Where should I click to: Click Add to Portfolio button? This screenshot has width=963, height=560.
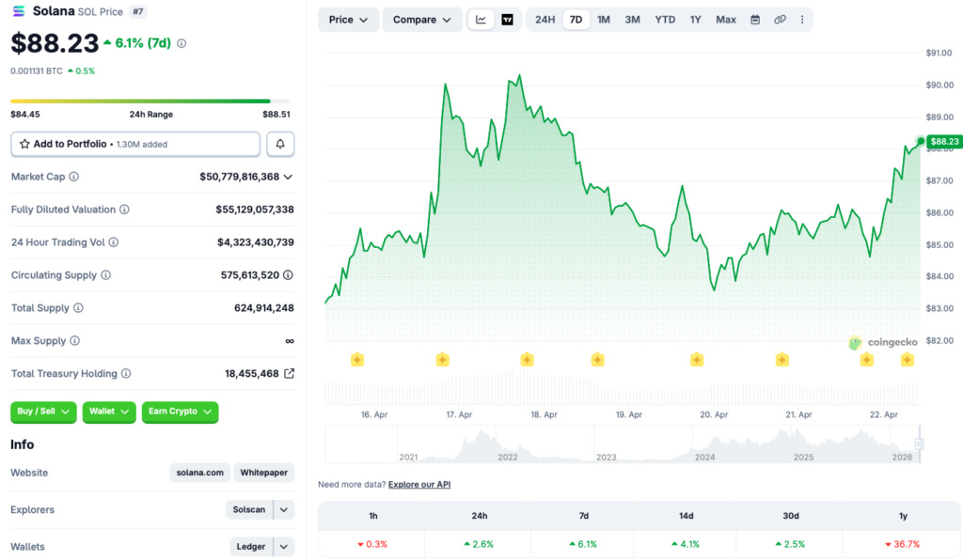tap(135, 144)
